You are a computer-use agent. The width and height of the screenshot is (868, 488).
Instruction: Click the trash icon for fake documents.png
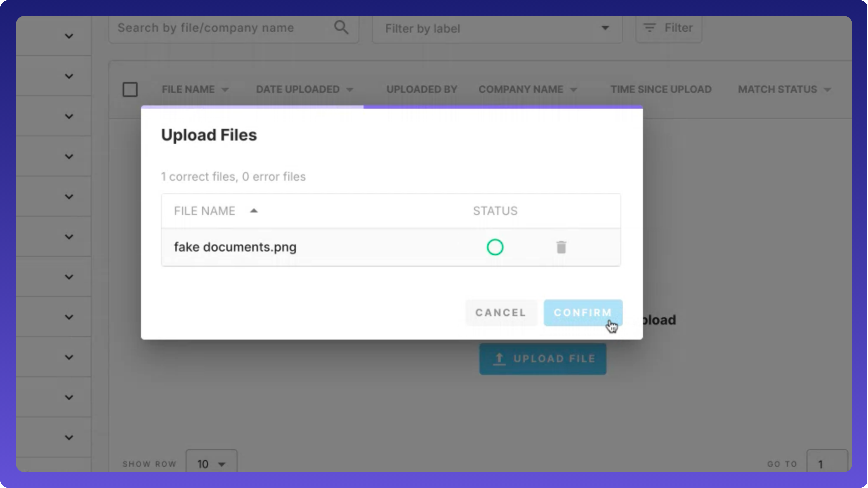(x=561, y=247)
